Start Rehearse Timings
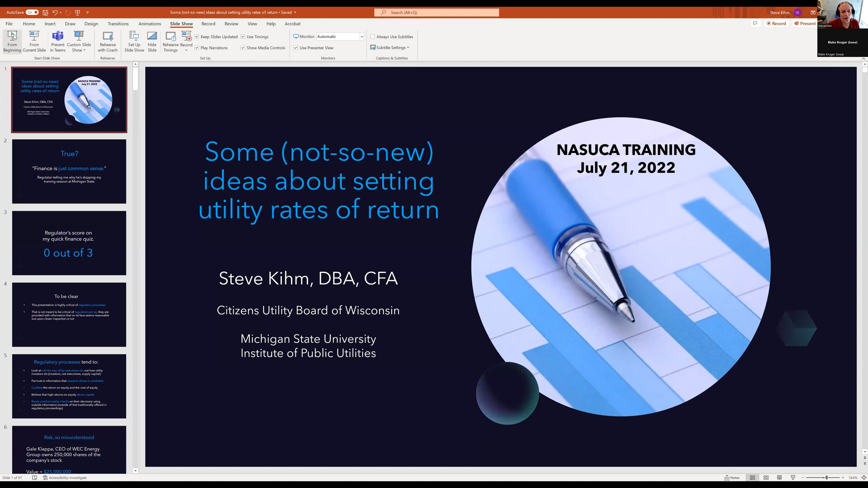The width and height of the screenshot is (868, 488). [x=170, y=42]
